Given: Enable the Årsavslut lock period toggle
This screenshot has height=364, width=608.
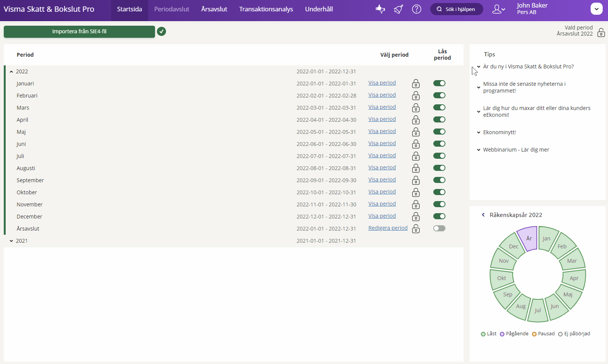Looking at the screenshot, I should [439, 228].
